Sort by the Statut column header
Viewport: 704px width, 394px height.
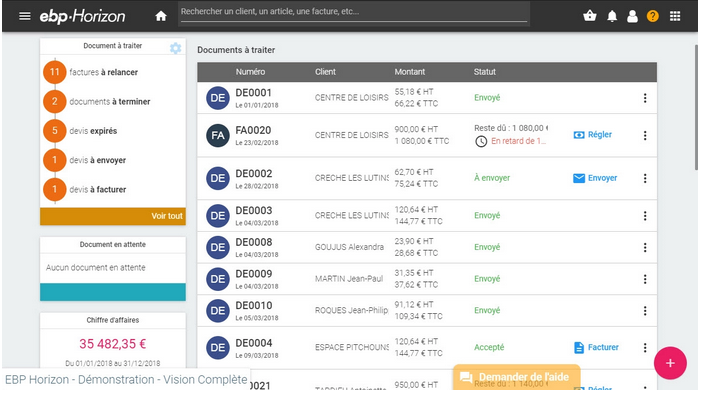point(484,72)
